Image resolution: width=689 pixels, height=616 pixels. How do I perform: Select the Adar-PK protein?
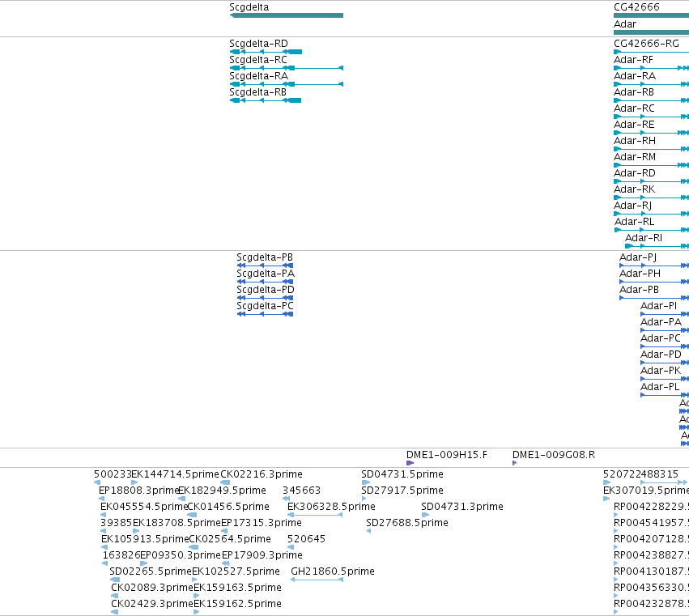pos(661,372)
